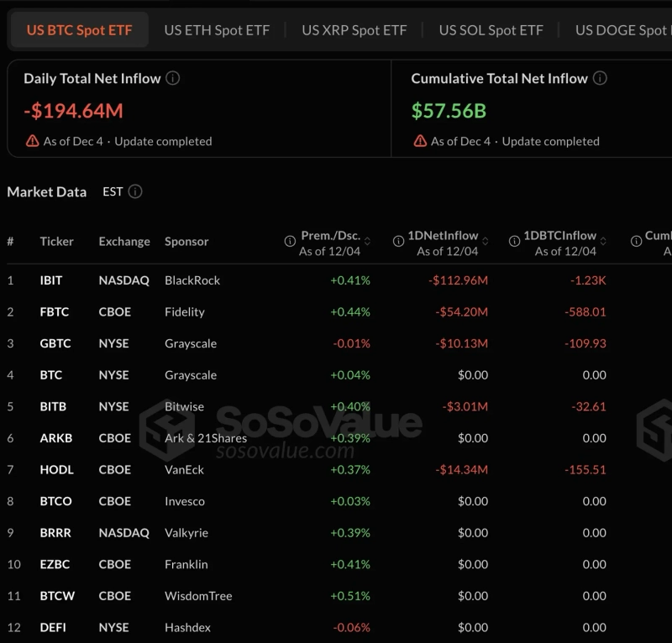Switch to US ETH Spot ETF tab
Image resolution: width=672 pixels, height=643 pixels.
click(217, 30)
